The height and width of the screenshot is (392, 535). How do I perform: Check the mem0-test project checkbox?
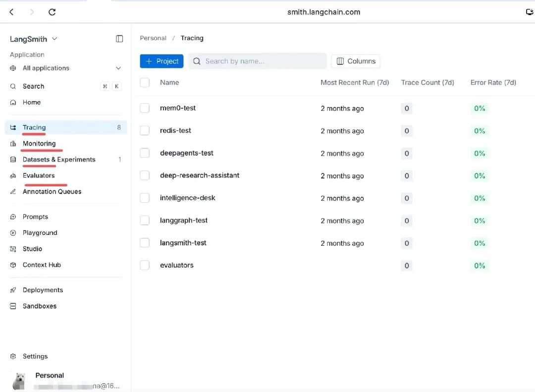[x=145, y=108]
